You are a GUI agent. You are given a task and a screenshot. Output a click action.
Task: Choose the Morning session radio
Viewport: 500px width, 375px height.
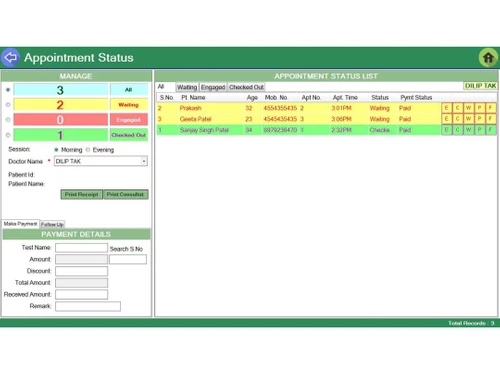pos(56,150)
